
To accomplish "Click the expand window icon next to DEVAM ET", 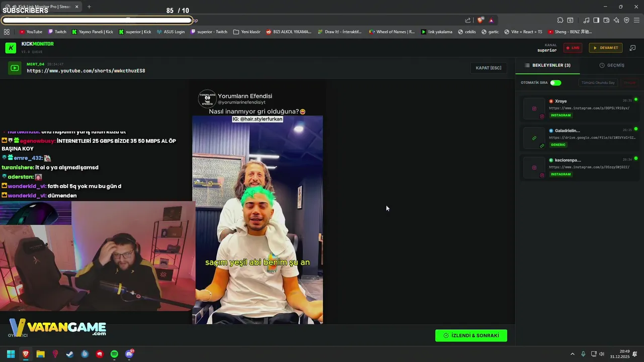I will [x=632, y=48].
